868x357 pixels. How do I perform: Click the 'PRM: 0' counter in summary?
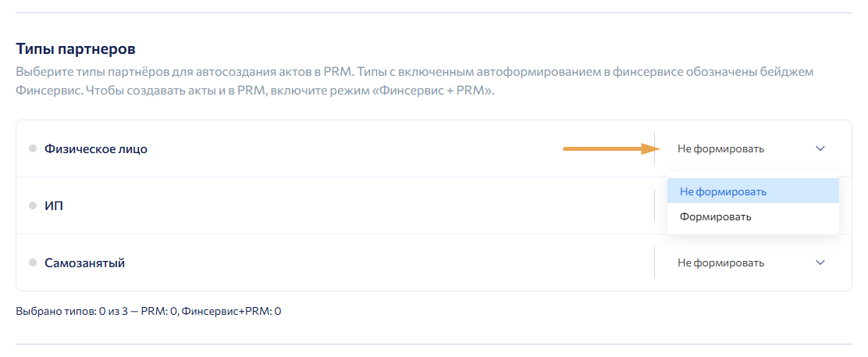[x=158, y=311]
